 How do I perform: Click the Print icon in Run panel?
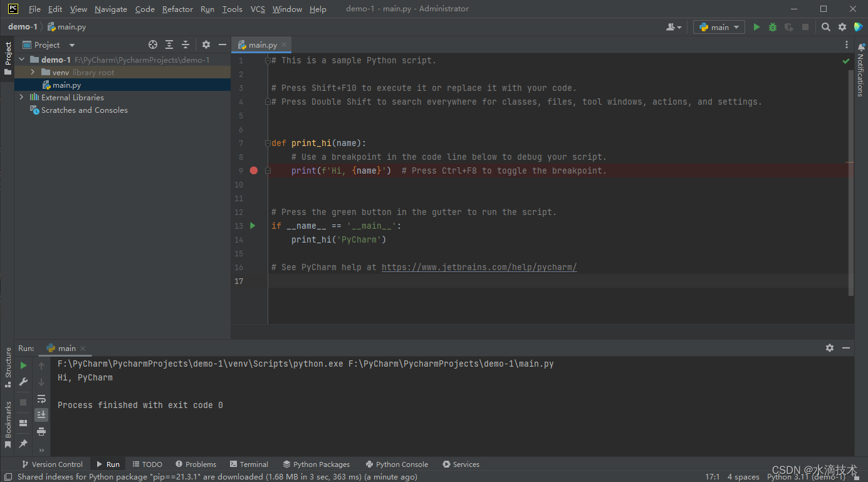[x=41, y=431]
